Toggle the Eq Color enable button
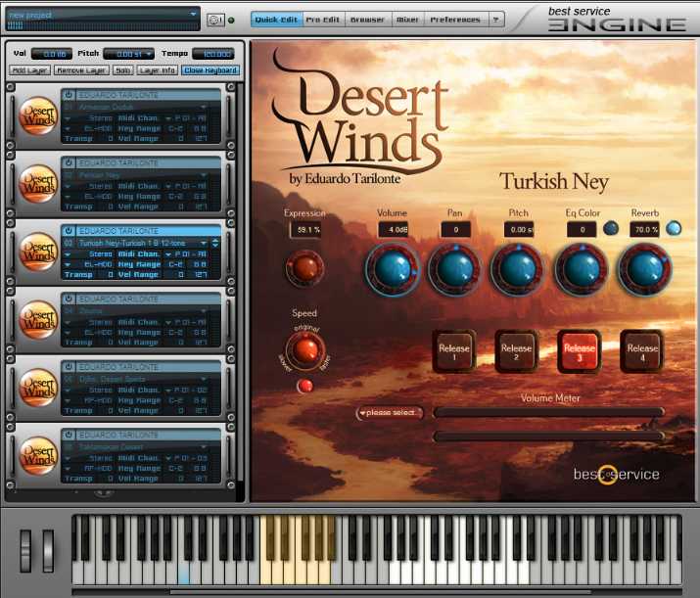This screenshot has height=598, width=700. point(610,228)
